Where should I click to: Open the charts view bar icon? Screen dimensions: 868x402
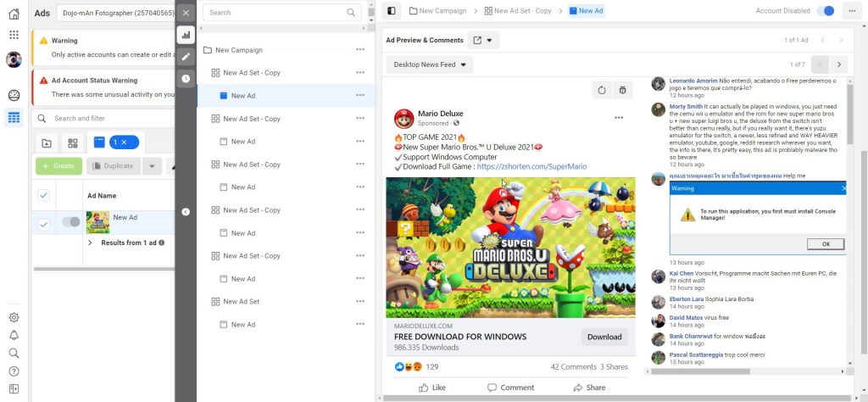pos(186,35)
